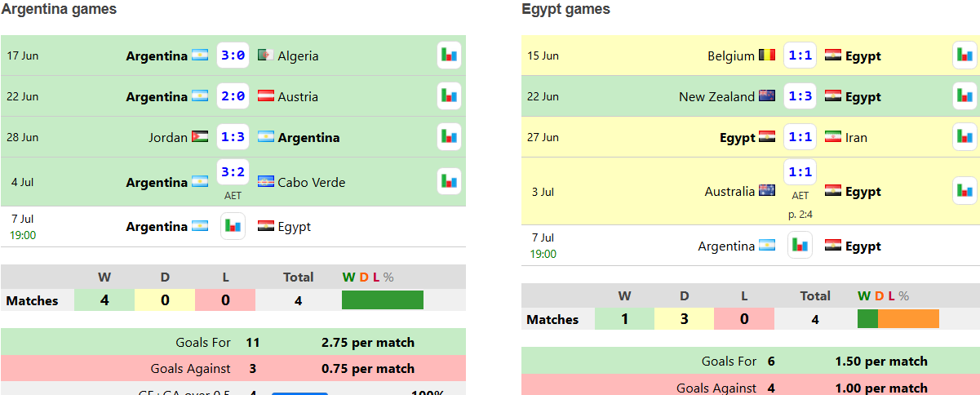The height and width of the screenshot is (395, 980).
Task: Open stats icon for Australia vs Egypt match
Action: [x=964, y=191]
